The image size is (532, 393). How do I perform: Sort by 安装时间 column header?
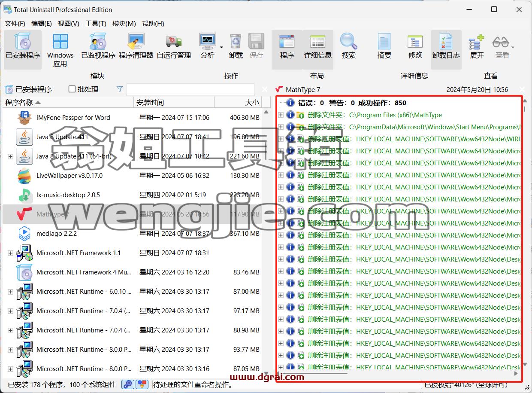pos(174,102)
